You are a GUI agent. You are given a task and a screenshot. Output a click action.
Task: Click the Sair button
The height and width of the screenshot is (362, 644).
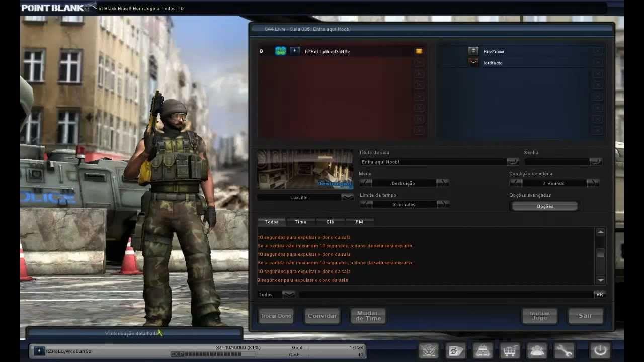pyautogui.click(x=585, y=316)
